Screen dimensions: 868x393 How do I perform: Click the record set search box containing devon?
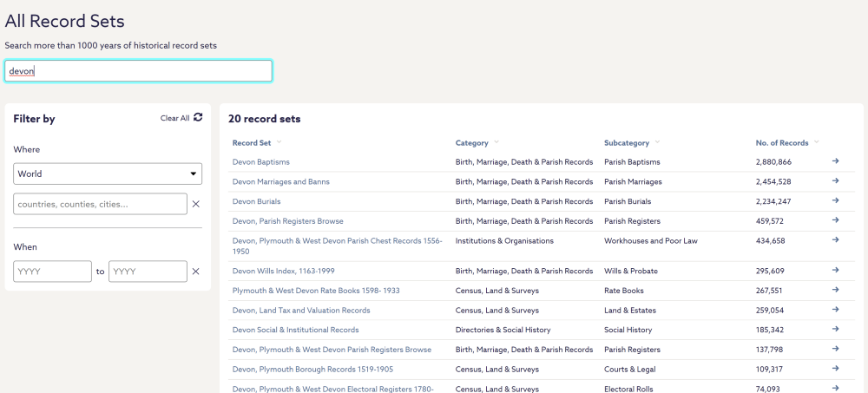coord(138,71)
